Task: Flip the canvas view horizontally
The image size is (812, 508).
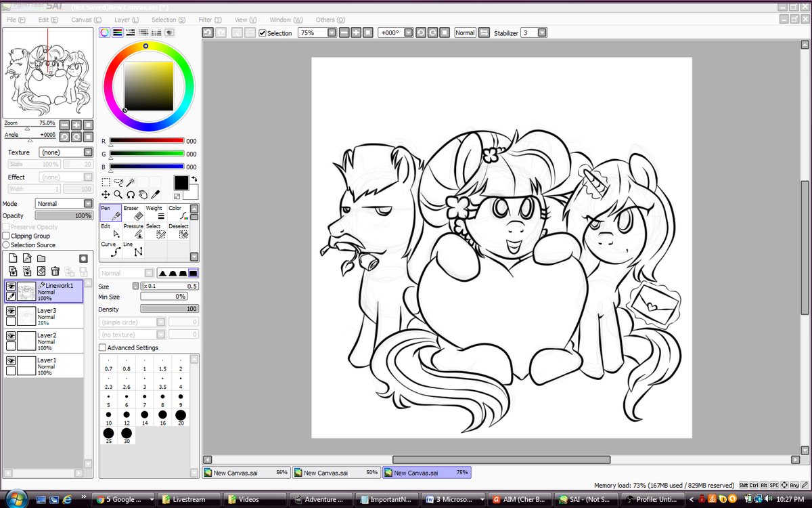Action: click(x=484, y=33)
